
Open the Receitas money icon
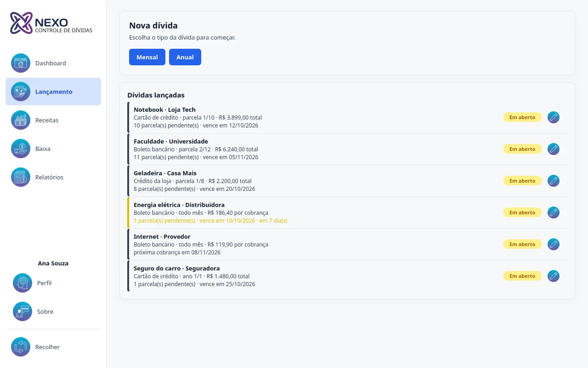21,120
